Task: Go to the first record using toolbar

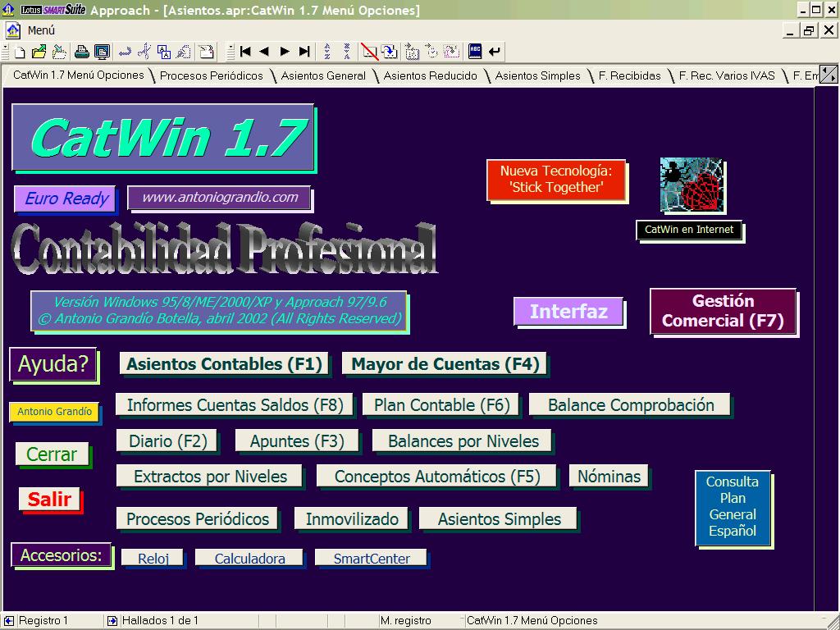Action: (244, 52)
